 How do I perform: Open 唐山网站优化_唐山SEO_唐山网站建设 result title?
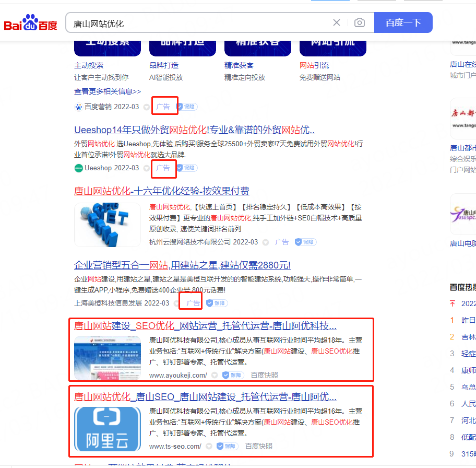[205, 397]
